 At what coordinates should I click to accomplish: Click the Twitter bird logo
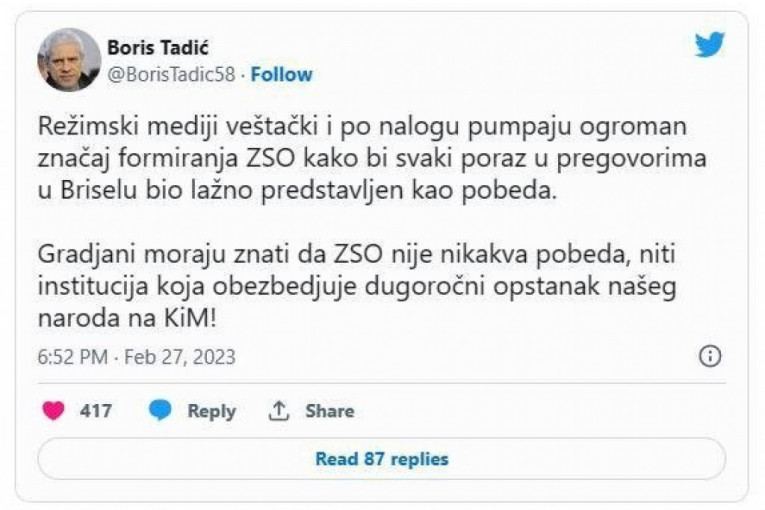710,45
